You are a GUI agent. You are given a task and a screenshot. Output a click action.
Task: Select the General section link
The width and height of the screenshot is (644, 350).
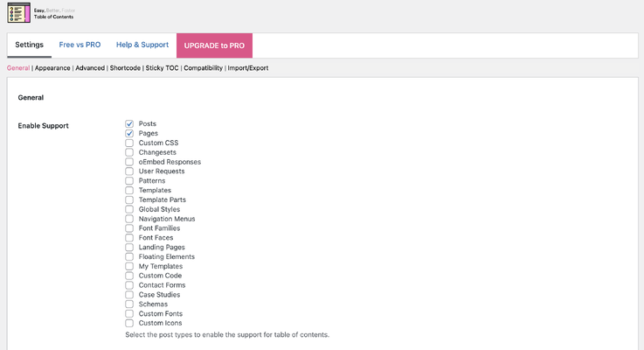point(18,67)
